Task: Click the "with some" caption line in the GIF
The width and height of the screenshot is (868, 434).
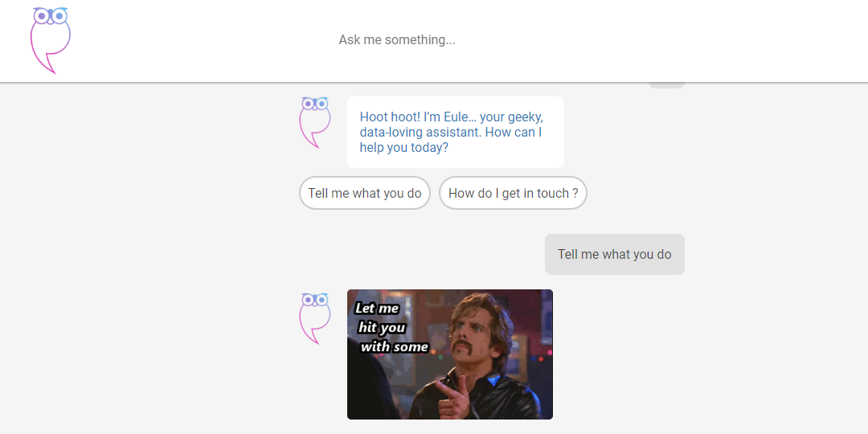Action: (x=394, y=347)
